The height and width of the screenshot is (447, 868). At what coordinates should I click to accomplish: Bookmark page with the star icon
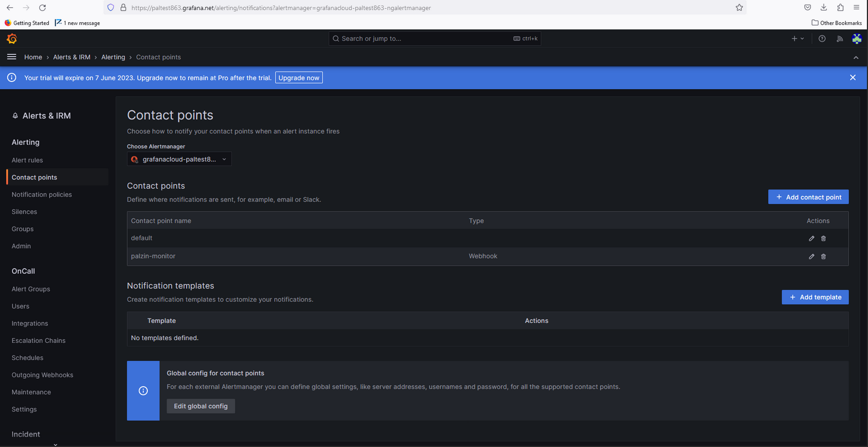click(x=739, y=8)
